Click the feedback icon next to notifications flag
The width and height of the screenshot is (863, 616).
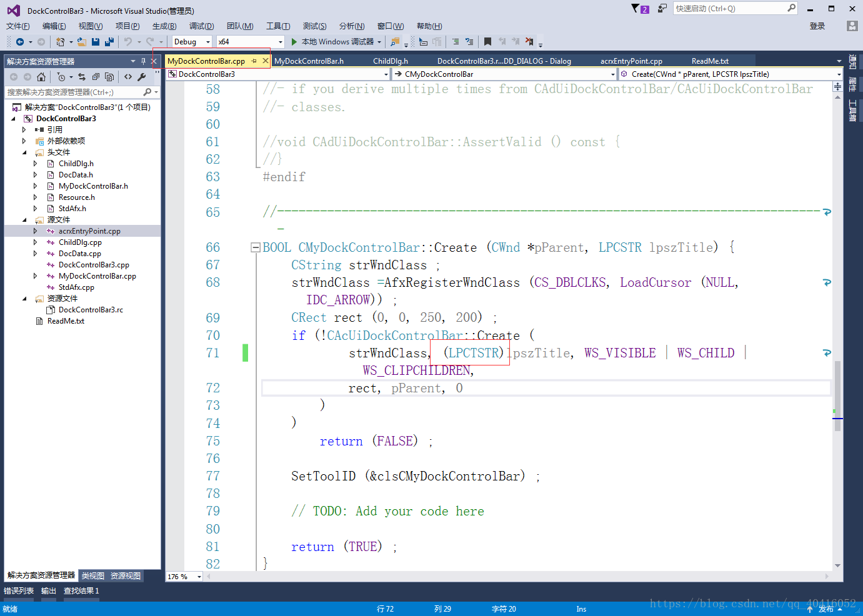click(x=662, y=9)
